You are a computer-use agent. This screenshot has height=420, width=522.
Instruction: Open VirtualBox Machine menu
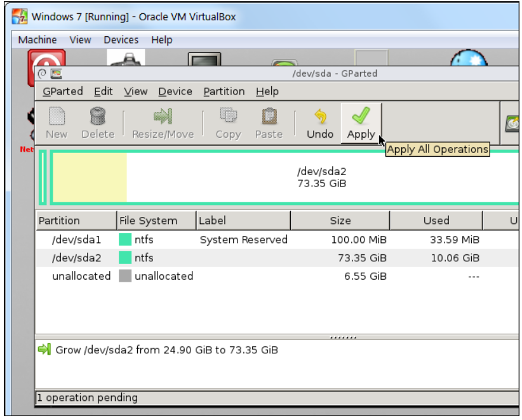[37, 40]
